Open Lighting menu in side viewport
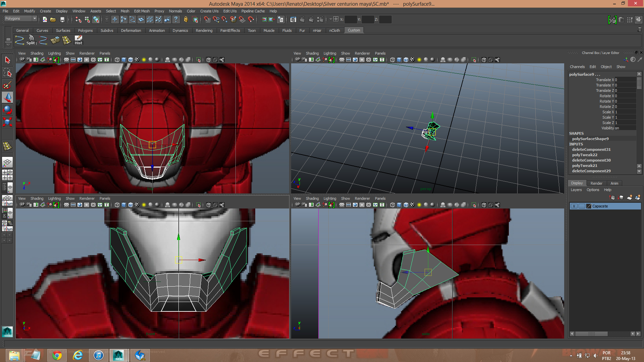Image resolution: width=644 pixels, height=362 pixels. (330, 198)
